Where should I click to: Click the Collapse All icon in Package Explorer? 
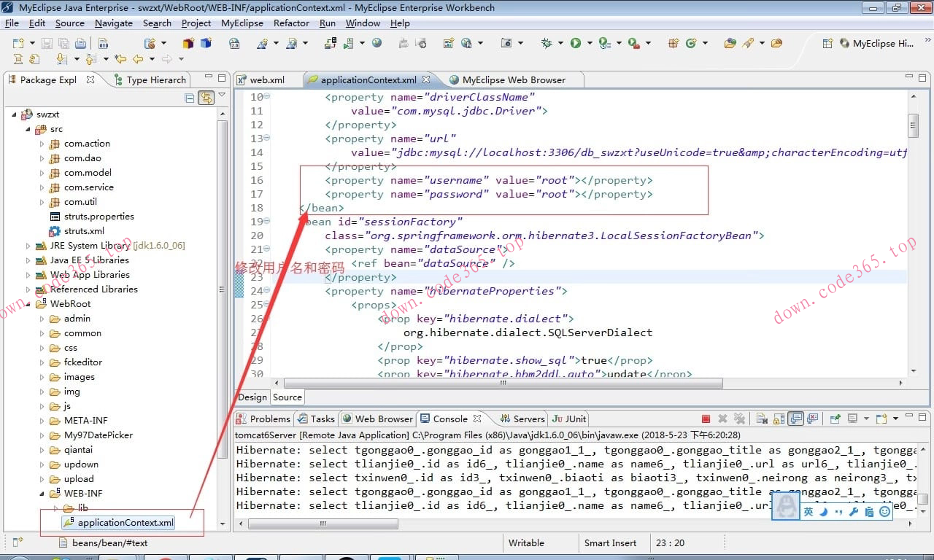[190, 98]
